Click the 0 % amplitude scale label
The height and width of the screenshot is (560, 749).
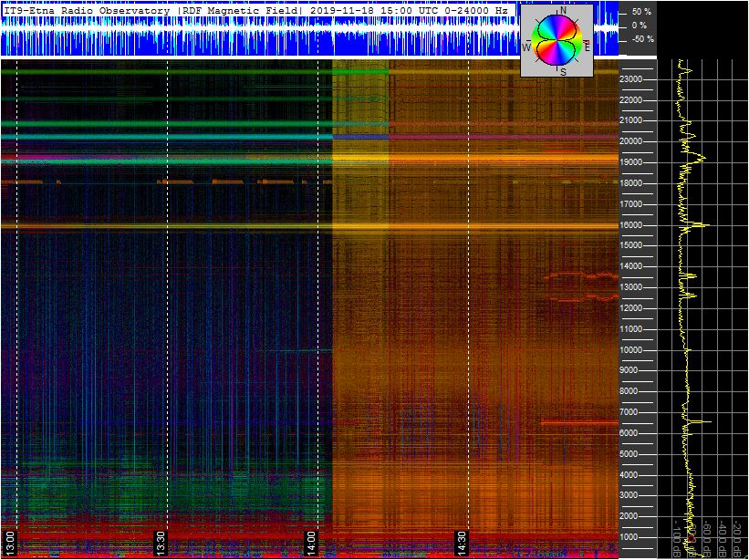[640, 26]
